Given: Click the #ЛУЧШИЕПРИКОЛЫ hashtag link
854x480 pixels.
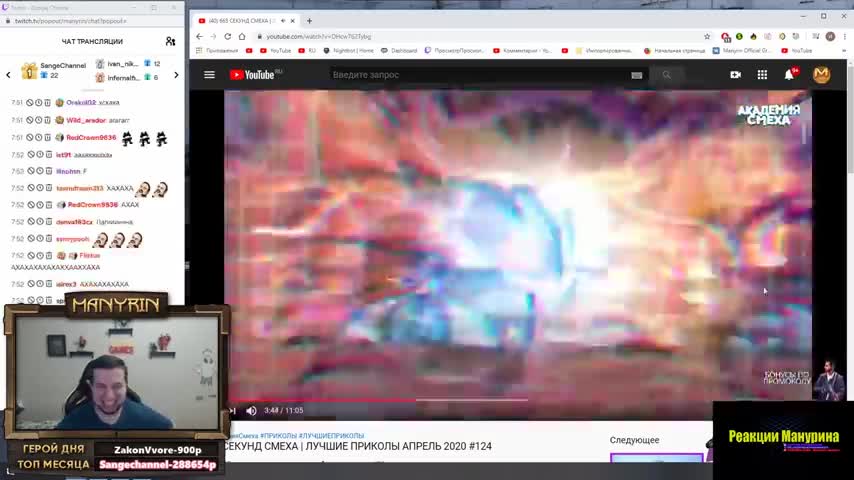Looking at the screenshot, I should click(x=331, y=436).
